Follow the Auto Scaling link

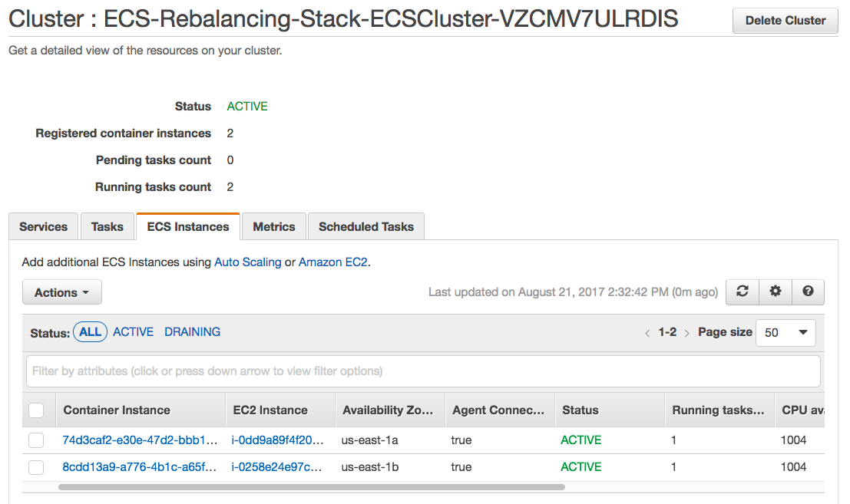(x=248, y=262)
